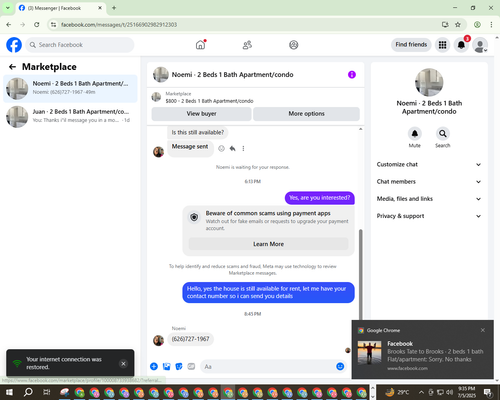The width and height of the screenshot is (500, 400).
Task: Open Juan conversation in chat list
Action: [70, 116]
